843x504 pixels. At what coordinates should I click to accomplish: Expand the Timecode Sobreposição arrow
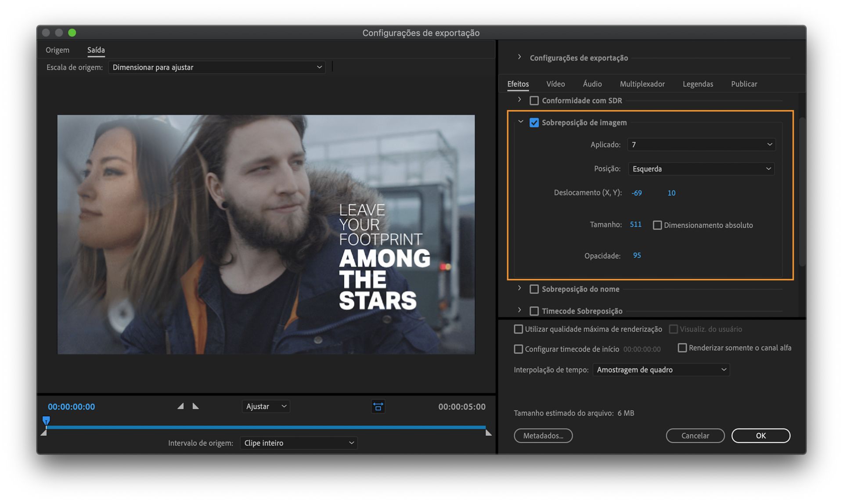[519, 310]
